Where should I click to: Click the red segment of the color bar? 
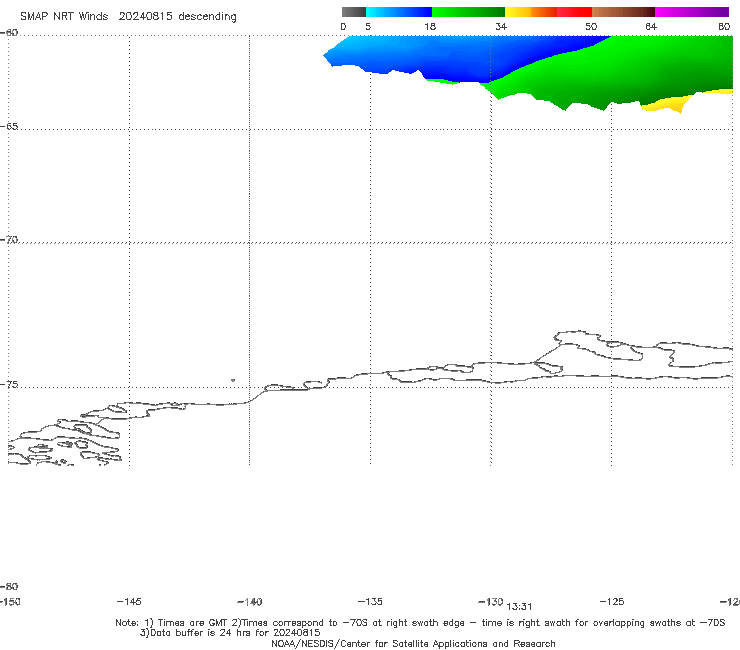pyautogui.click(x=574, y=12)
